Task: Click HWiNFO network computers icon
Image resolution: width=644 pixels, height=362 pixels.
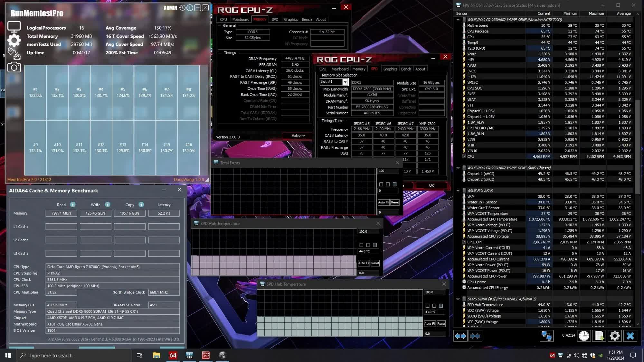Action: (x=546, y=336)
